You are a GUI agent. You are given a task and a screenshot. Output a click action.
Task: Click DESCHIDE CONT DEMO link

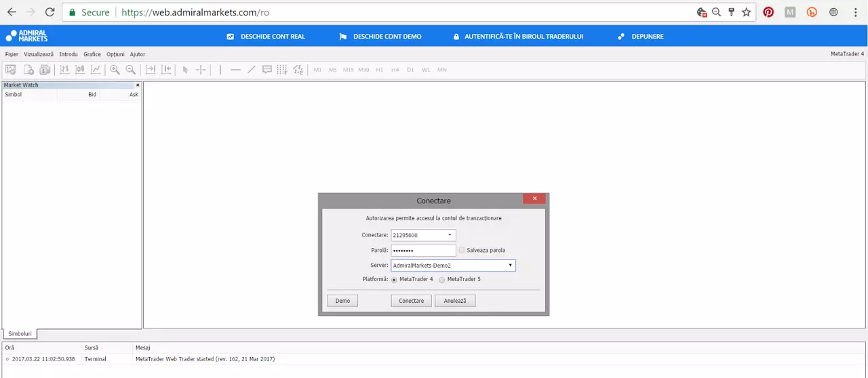[380, 37]
